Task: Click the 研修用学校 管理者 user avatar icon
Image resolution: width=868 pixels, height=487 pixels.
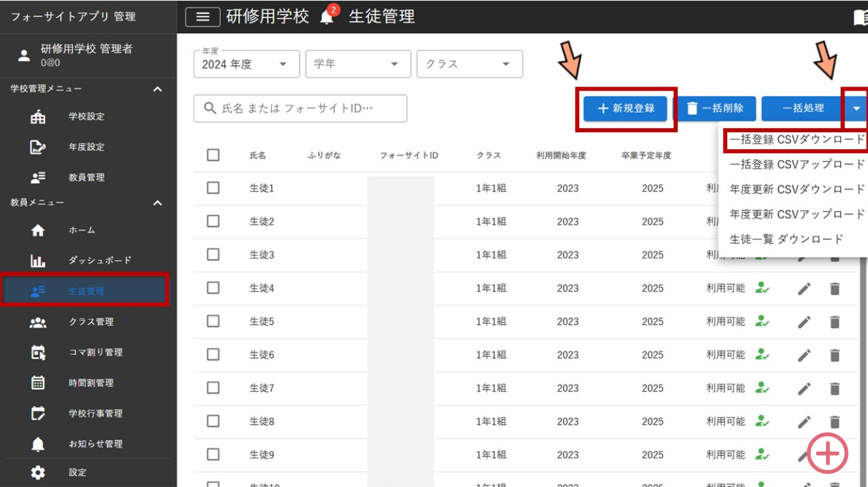Action: [x=24, y=55]
